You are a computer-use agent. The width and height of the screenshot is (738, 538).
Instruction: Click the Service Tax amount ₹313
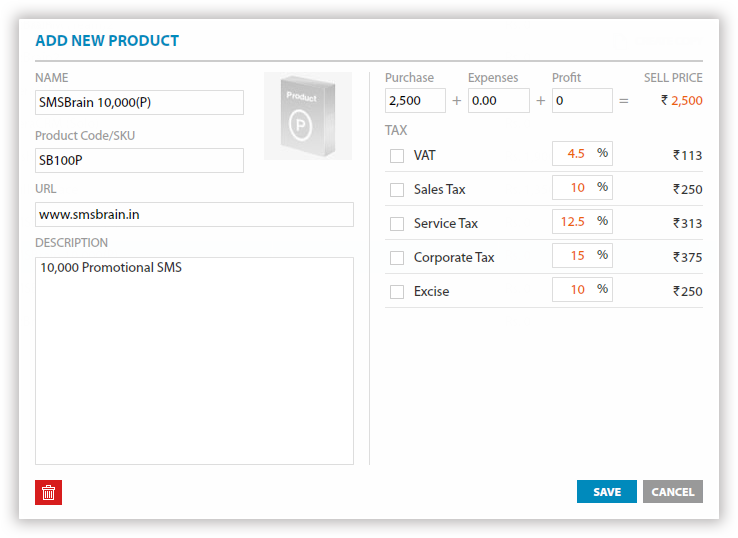click(x=688, y=224)
